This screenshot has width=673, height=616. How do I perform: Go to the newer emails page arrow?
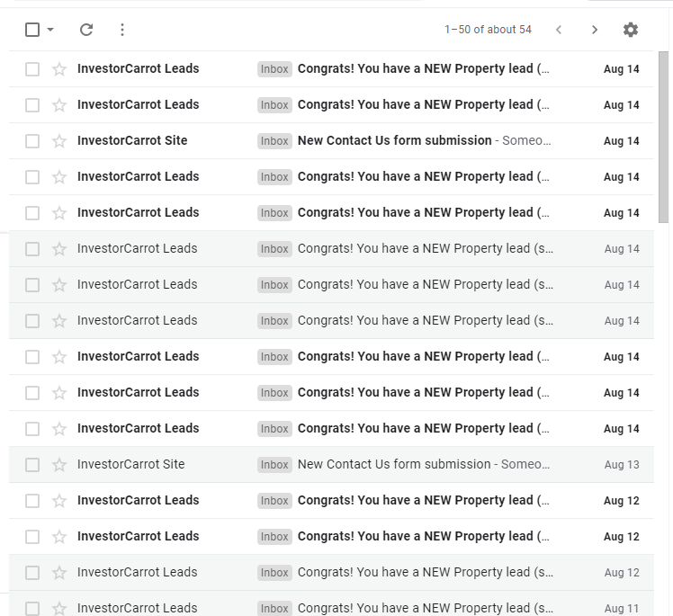pos(559,30)
